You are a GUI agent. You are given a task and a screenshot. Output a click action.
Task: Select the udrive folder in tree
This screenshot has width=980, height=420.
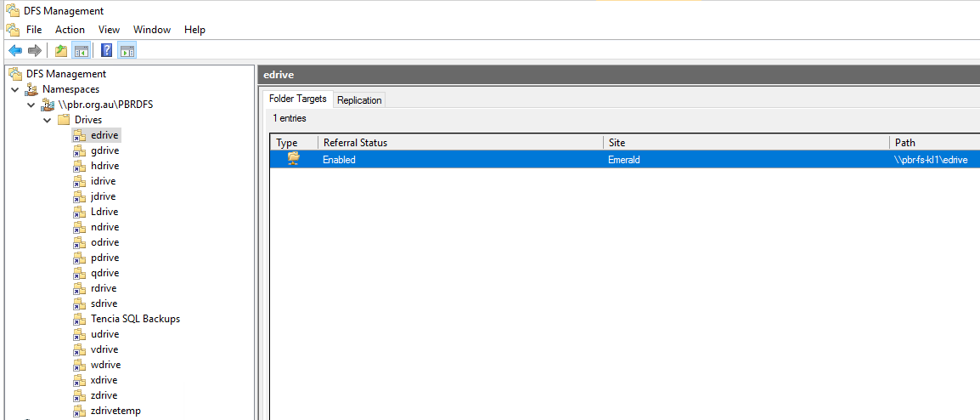(104, 334)
